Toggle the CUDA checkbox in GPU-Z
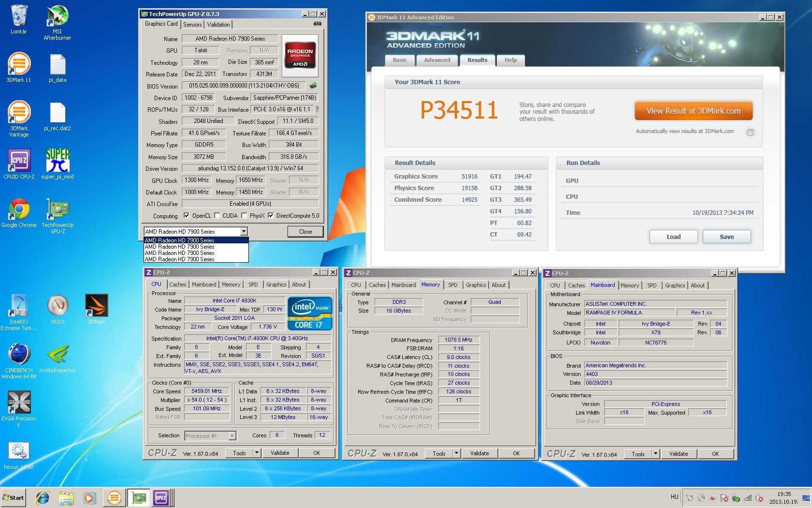This screenshot has width=812, height=508. (217, 216)
